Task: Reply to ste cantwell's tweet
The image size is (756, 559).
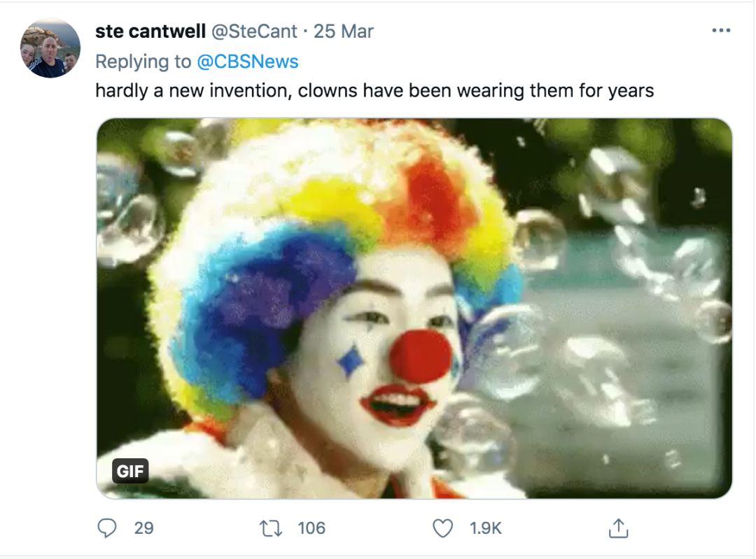Action: pyautogui.click(x=106, y=528)
